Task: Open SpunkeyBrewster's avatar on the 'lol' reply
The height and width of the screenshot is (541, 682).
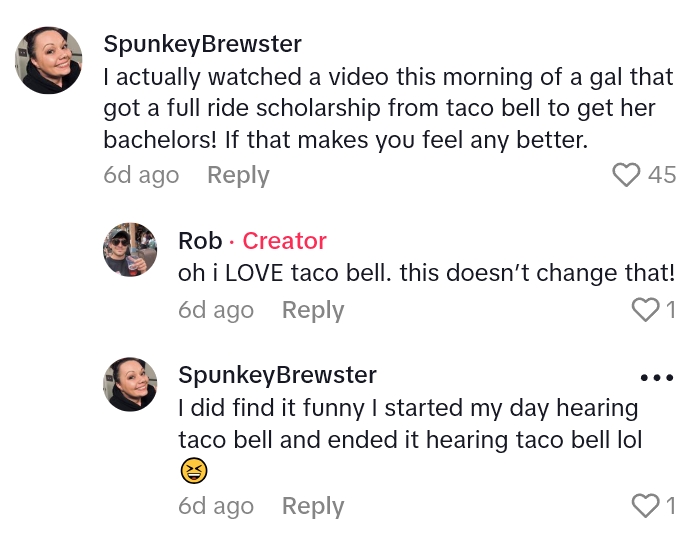Action: pos(130,385)
